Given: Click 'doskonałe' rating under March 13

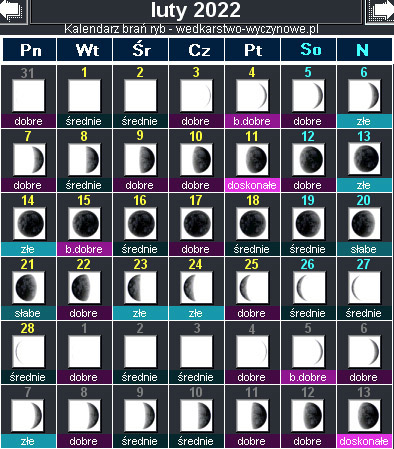Looking at the screenshot, I should [364, 441].
